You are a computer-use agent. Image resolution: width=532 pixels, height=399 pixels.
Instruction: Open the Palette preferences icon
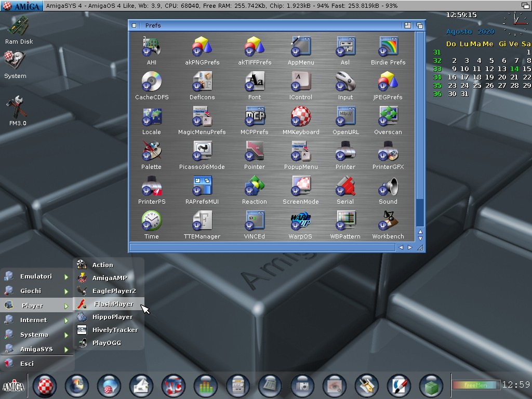coord(151,151)
